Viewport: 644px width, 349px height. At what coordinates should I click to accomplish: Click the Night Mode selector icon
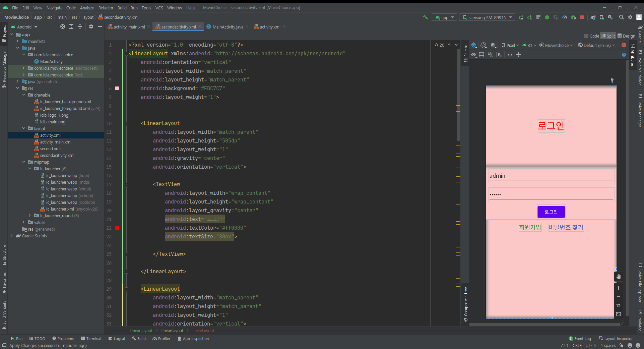coord(493,45)
